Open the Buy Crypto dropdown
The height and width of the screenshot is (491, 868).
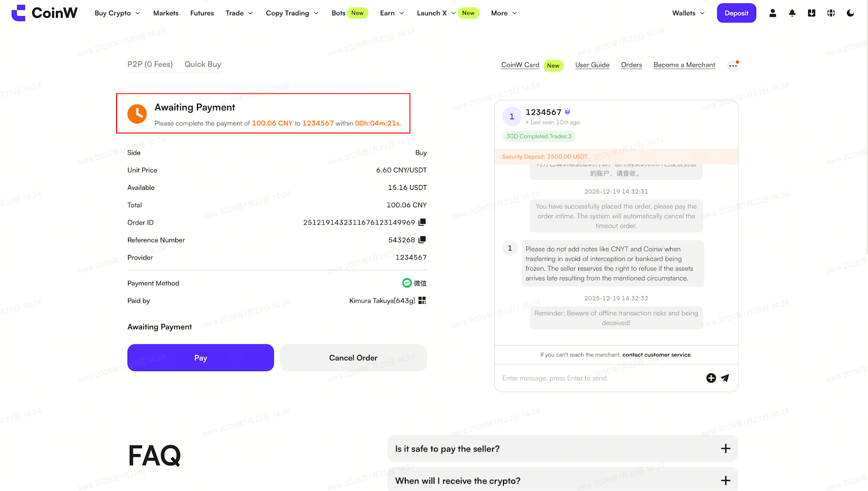pos(117,13)
